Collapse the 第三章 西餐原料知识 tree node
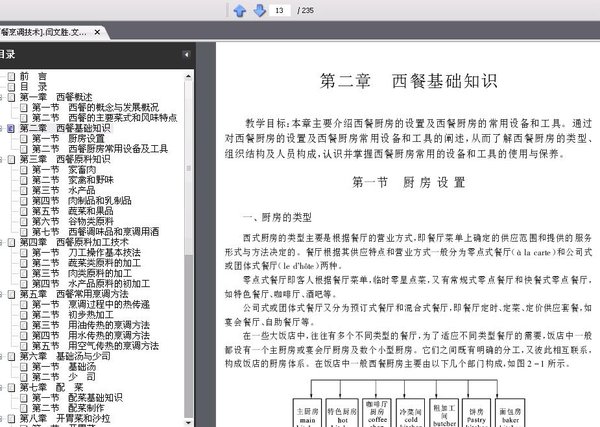Image resolution: width=600 pixels, height=427 pixels. [1, 159]
